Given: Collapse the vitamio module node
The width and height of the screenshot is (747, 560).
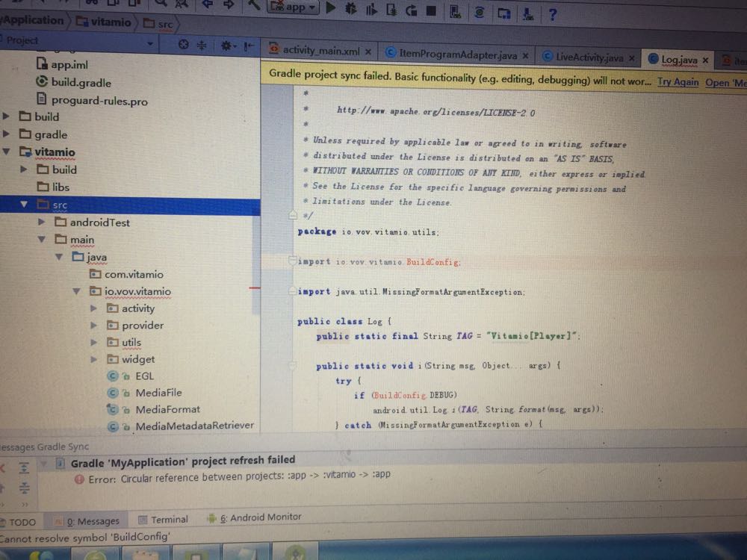Looking at the screenshot, I should (6, 152).
